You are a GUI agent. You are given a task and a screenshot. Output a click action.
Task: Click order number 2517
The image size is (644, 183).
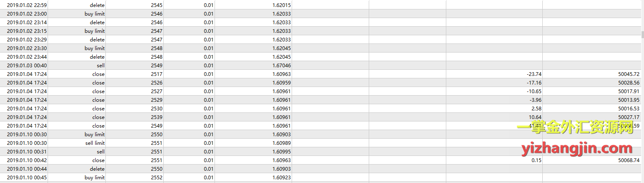(x=157, y=74)
